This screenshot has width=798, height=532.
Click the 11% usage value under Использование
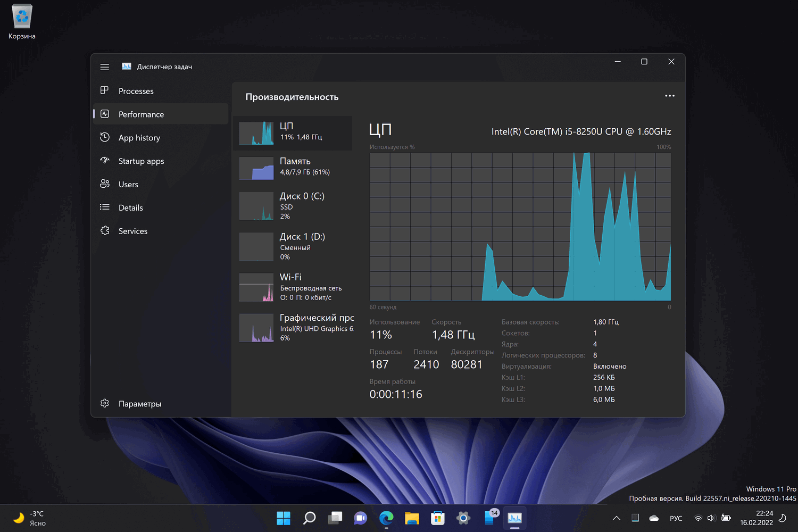tap(381, 335)
